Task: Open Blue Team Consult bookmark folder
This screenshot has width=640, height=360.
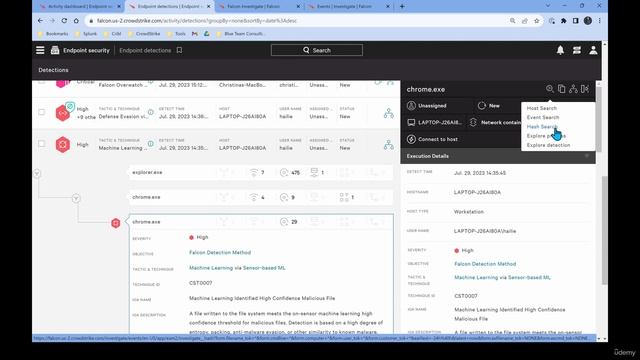Action: point(240,34)
